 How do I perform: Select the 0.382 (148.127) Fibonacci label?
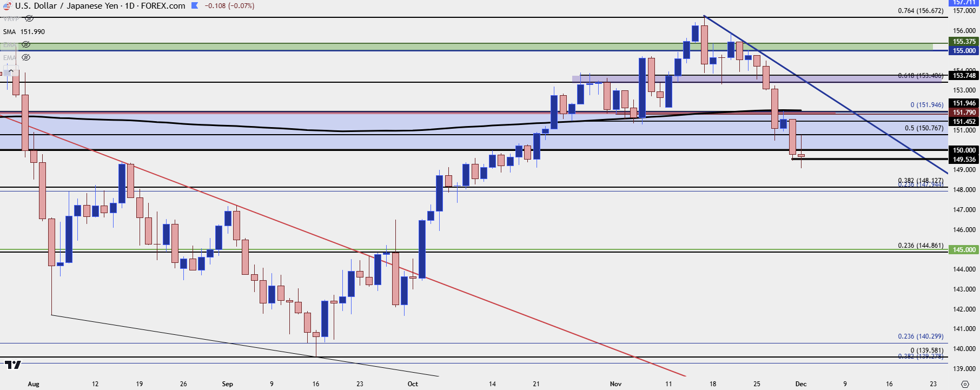(x=921, y=180)
